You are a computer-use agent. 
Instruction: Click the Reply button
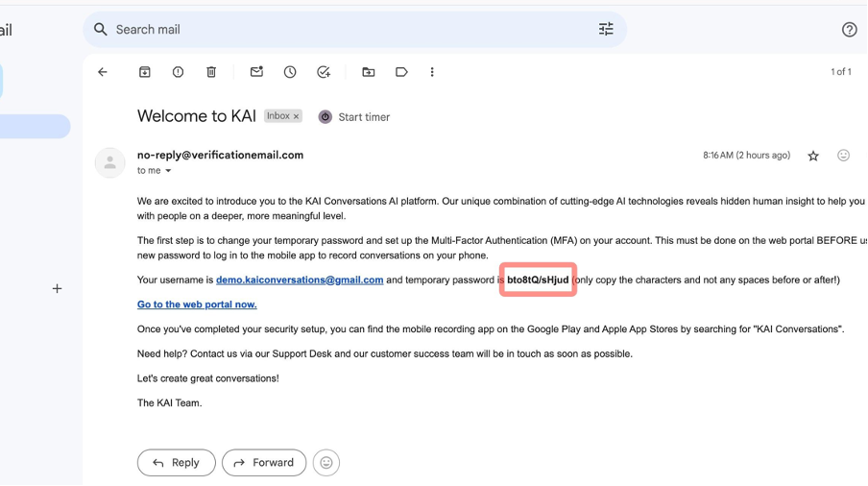click(x=176, y=463)
